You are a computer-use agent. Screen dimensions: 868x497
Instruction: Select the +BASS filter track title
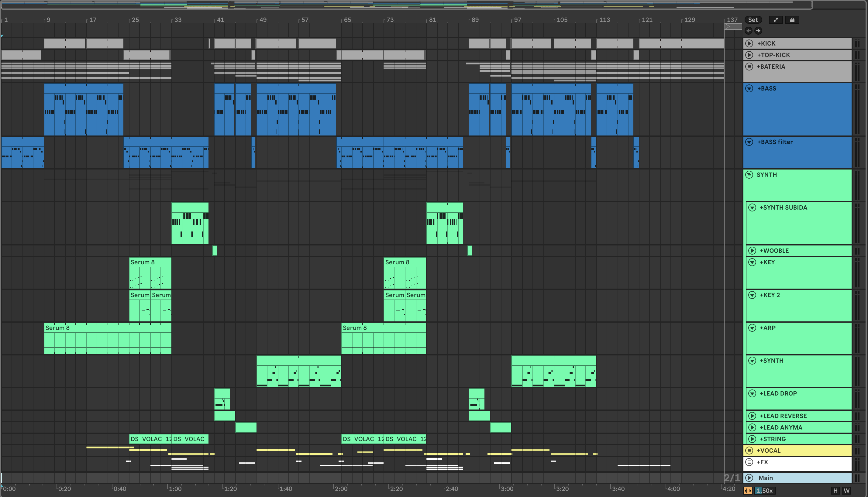tap(775, 142)
